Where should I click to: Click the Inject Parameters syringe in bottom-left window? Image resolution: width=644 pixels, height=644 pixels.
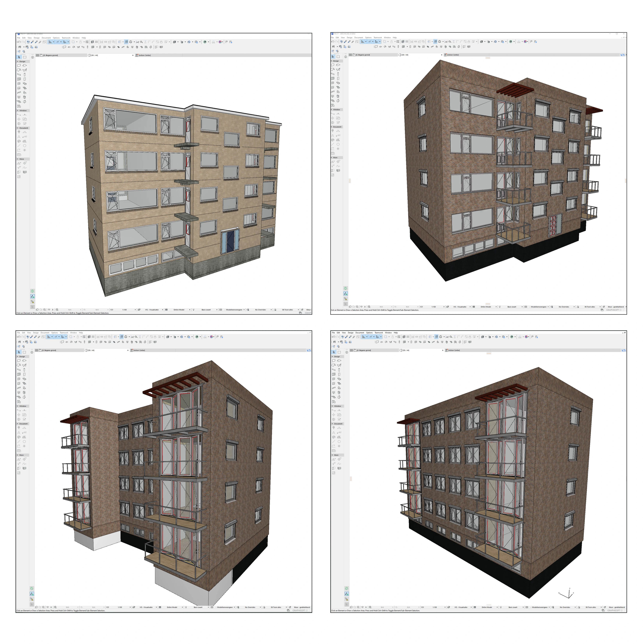click(x=36, y=337)
